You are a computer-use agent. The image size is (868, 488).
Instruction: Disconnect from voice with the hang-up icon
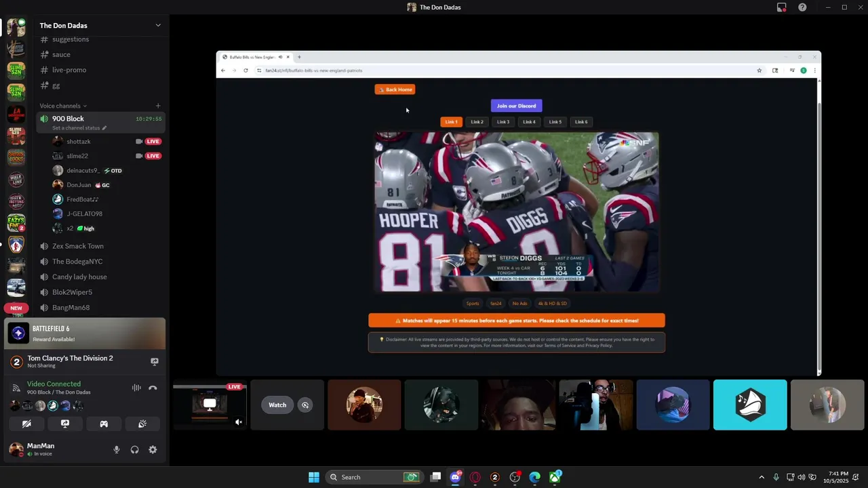click(153, 388)
